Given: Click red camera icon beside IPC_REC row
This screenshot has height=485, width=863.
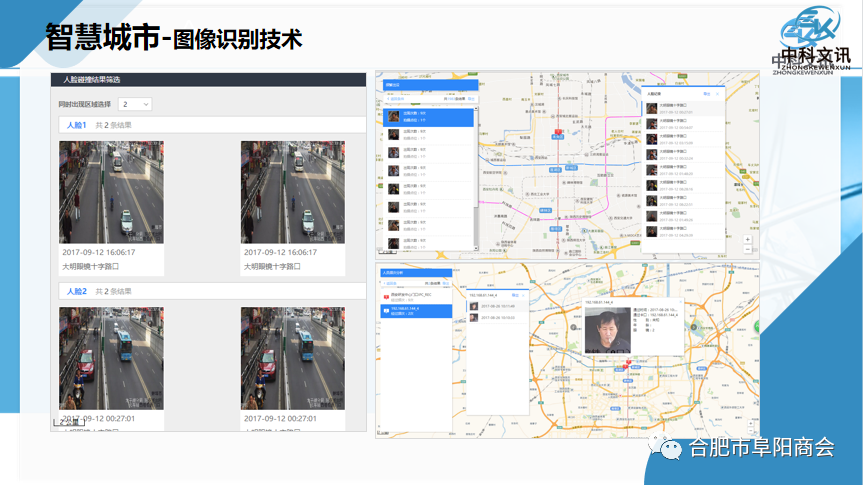Looking at the screenshot, I should (386, 297).
